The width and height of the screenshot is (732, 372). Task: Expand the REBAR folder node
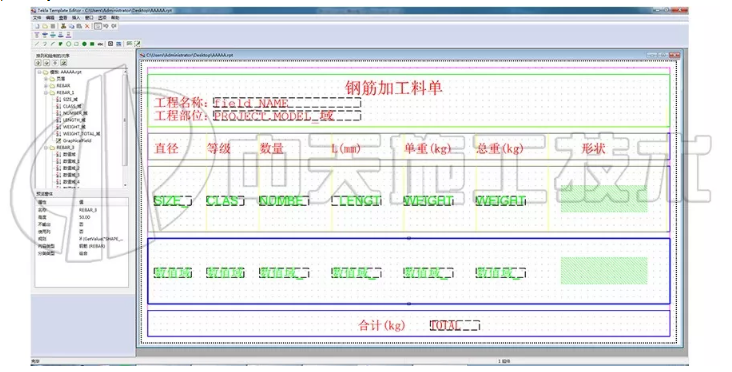click(x=46, y=85)
